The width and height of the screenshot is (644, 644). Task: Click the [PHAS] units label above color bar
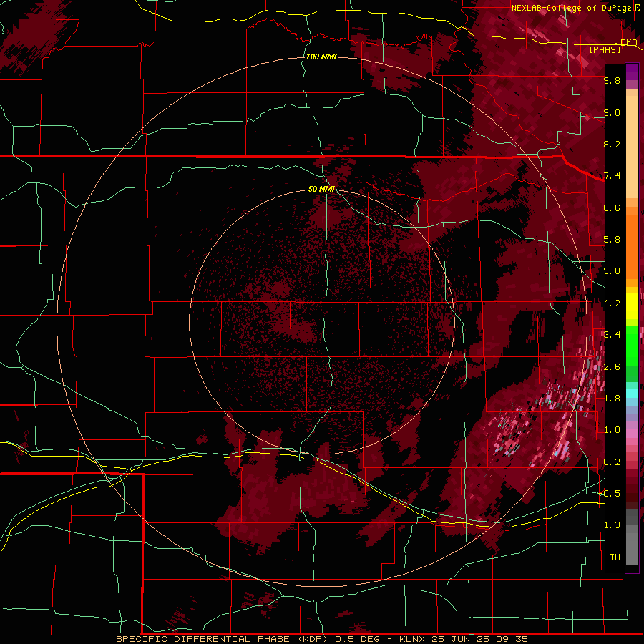coord(605,49)
